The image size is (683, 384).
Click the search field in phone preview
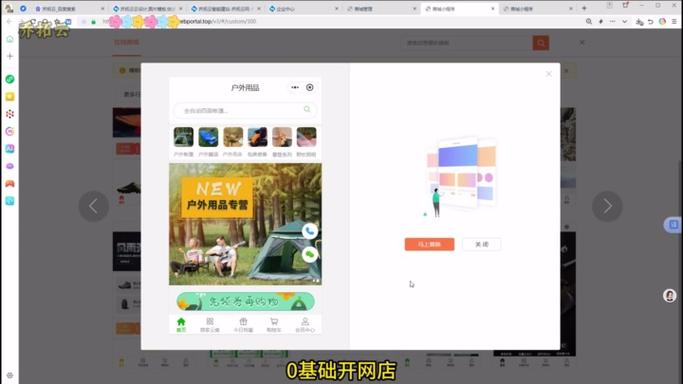pos(245,110)
